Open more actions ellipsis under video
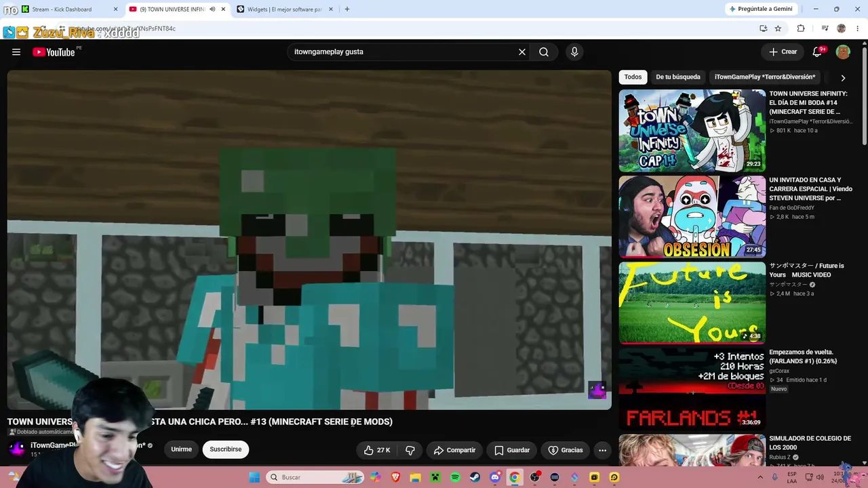This screenshot has height=488, width=868. (602, 450)
